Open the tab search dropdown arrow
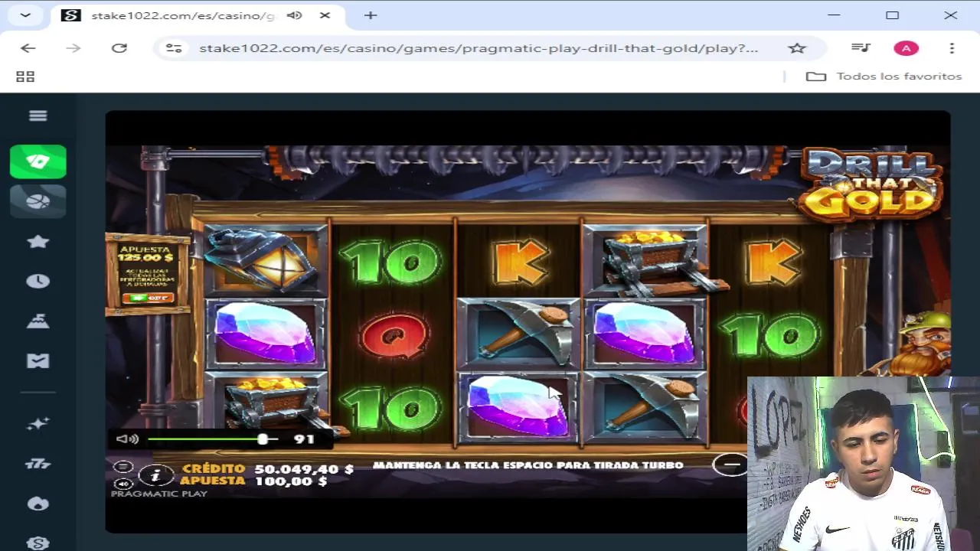The height and width of the screenshot is (551, 980). [x=24, y=15]
